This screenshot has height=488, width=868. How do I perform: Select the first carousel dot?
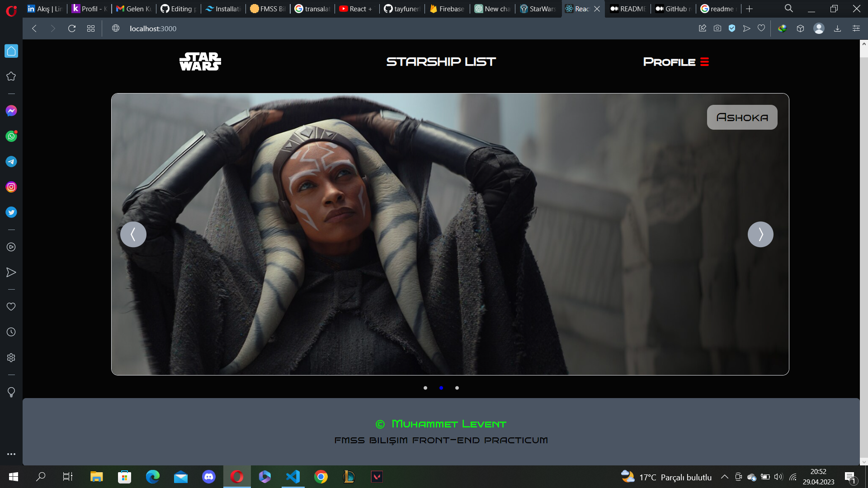point(425,388)
